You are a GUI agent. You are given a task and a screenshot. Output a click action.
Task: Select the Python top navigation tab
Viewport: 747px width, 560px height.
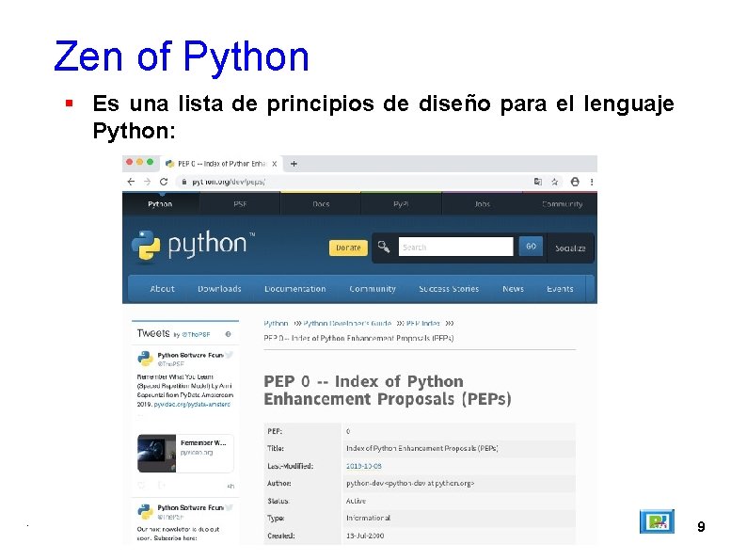click(160, 204)
